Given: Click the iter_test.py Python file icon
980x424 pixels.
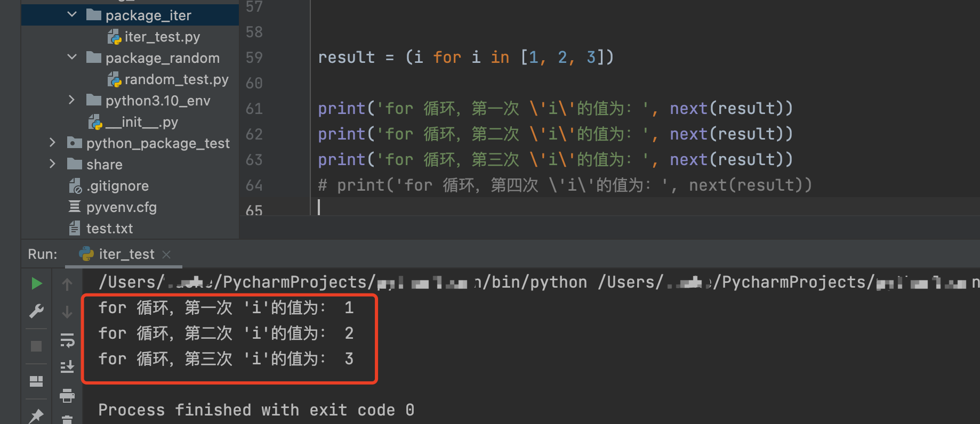Looking at the screenshot, I should click(x=114, y=37).
